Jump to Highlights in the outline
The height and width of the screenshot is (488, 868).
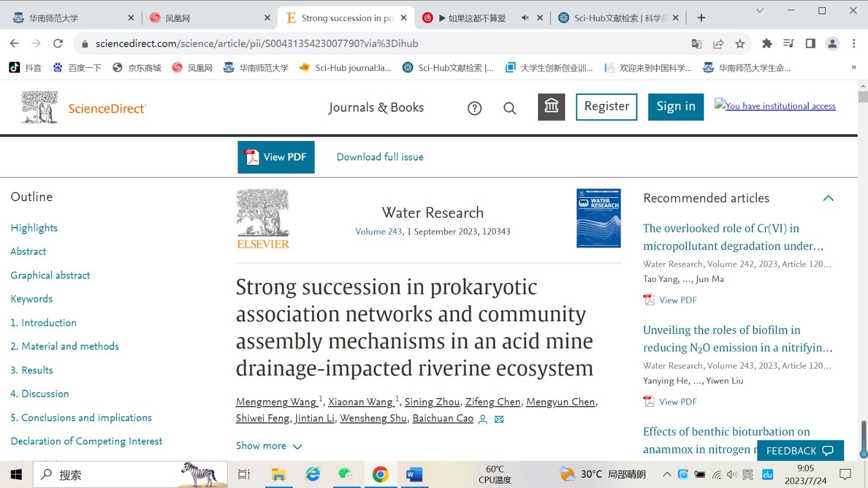coord(34,228)
